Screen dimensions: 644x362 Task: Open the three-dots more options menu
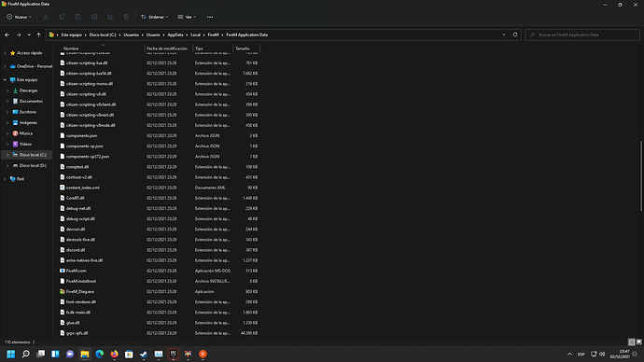[x=210, y=17]
